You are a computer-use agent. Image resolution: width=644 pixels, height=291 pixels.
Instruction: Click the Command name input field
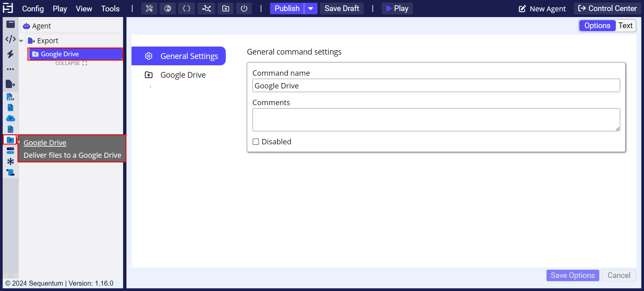436,85
